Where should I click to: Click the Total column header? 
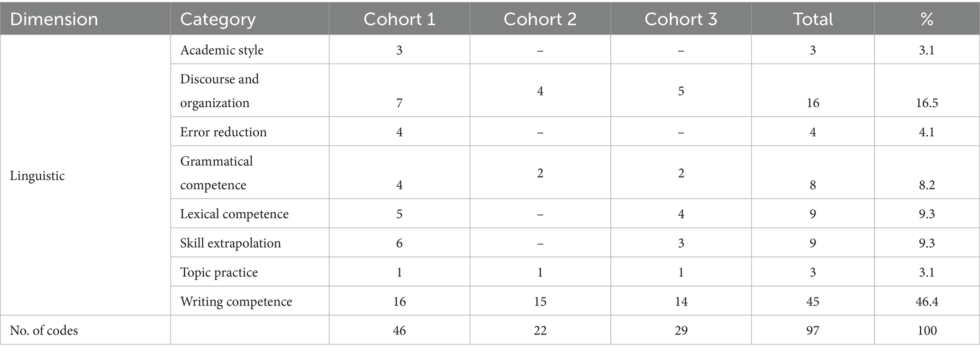(813, 19)
